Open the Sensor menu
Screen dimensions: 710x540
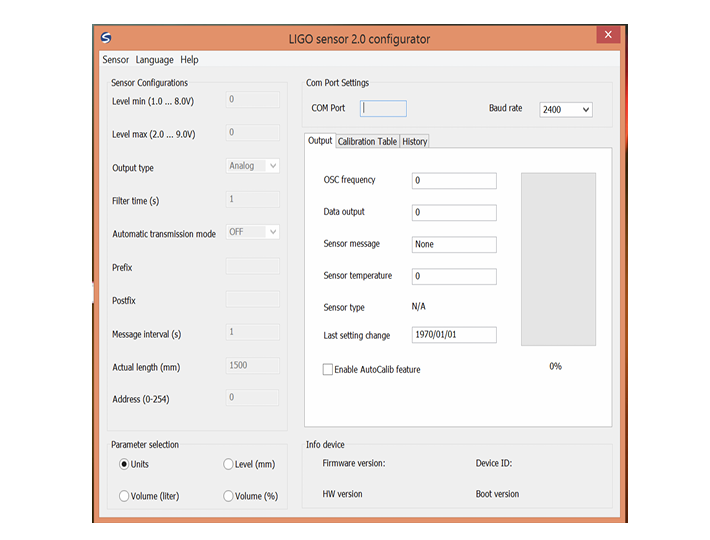coord(115,60)
